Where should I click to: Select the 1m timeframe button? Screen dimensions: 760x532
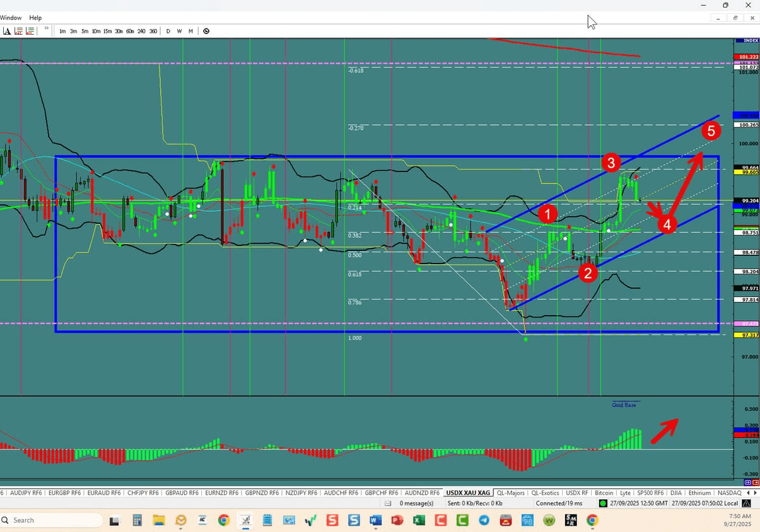62,30
